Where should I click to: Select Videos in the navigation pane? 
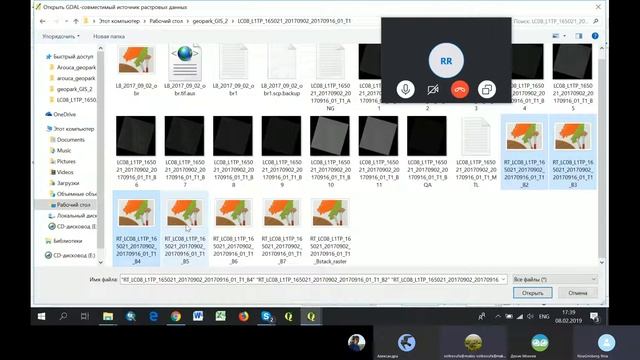click(x=62, y=172)
